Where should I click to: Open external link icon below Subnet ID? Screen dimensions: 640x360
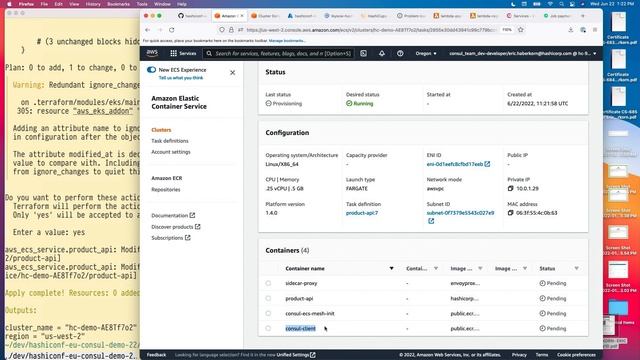point(431,221)
